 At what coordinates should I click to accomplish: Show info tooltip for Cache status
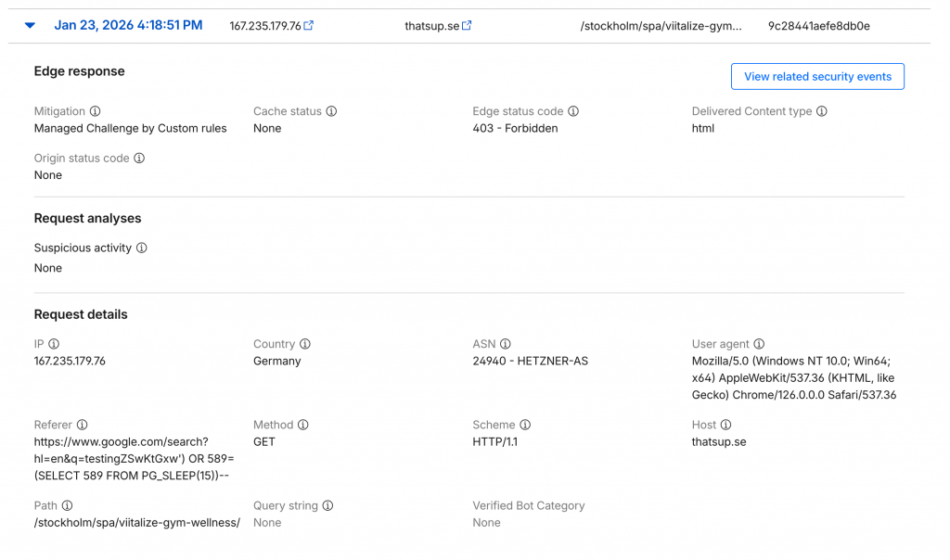[331, 111]
